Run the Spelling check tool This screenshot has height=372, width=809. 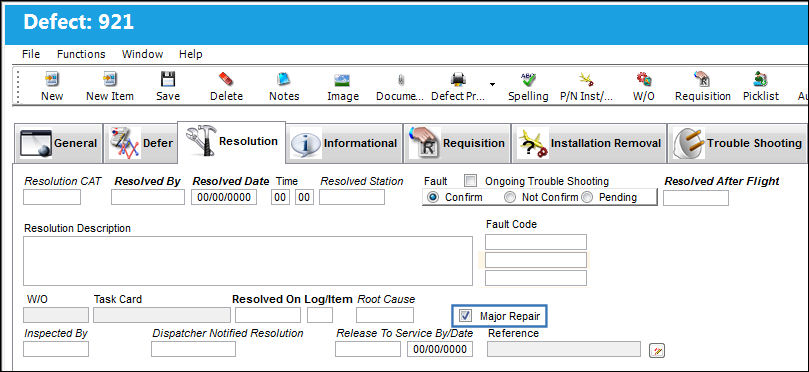(528, 79)
